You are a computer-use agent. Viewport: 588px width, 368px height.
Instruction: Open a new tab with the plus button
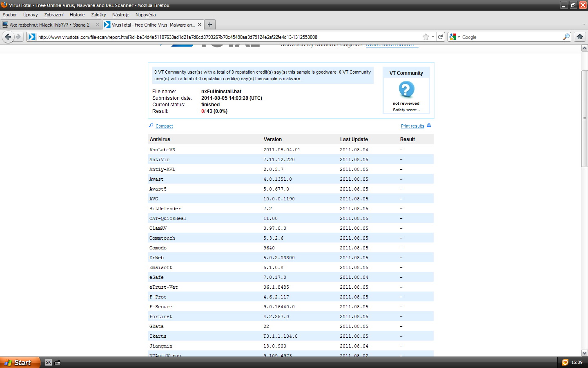pos(210,25)
